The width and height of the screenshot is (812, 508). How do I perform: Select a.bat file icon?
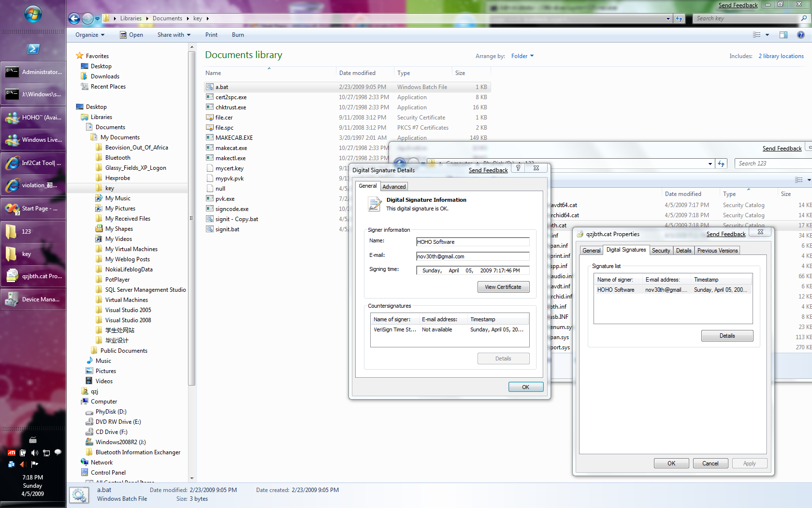[210, 87]
